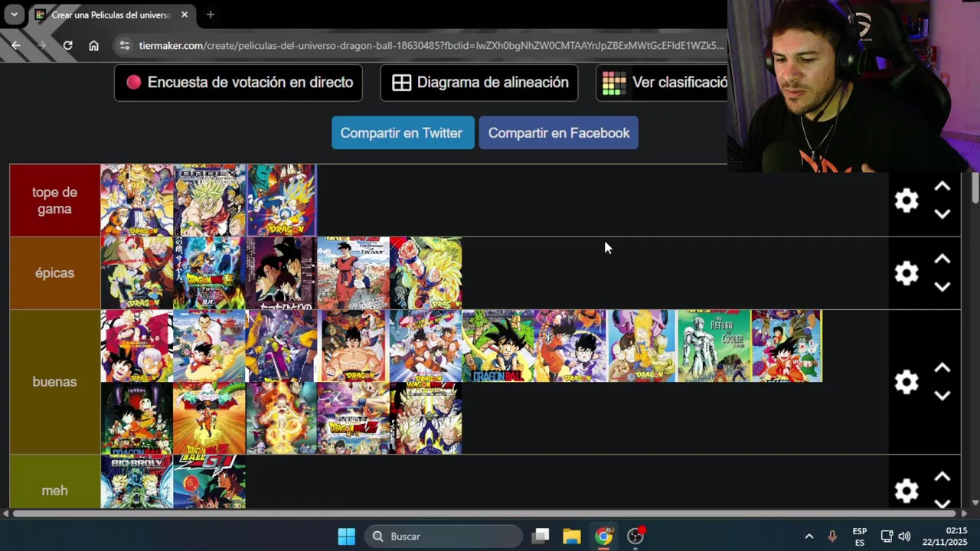Reload the page
The height and width of the screenshot is (551, 980).
[67, 45]
